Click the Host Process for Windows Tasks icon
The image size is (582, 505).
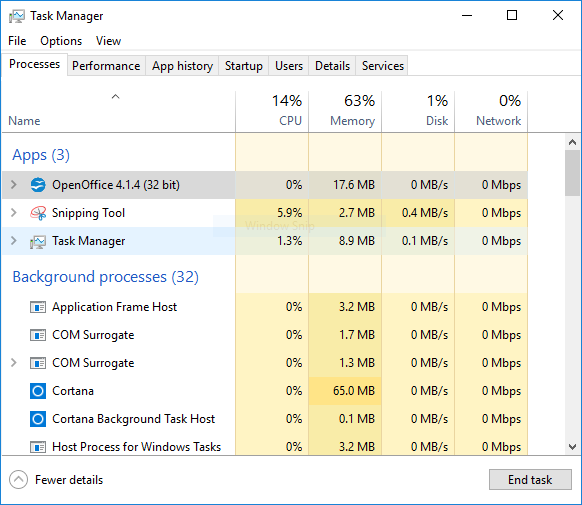(38, 447)
